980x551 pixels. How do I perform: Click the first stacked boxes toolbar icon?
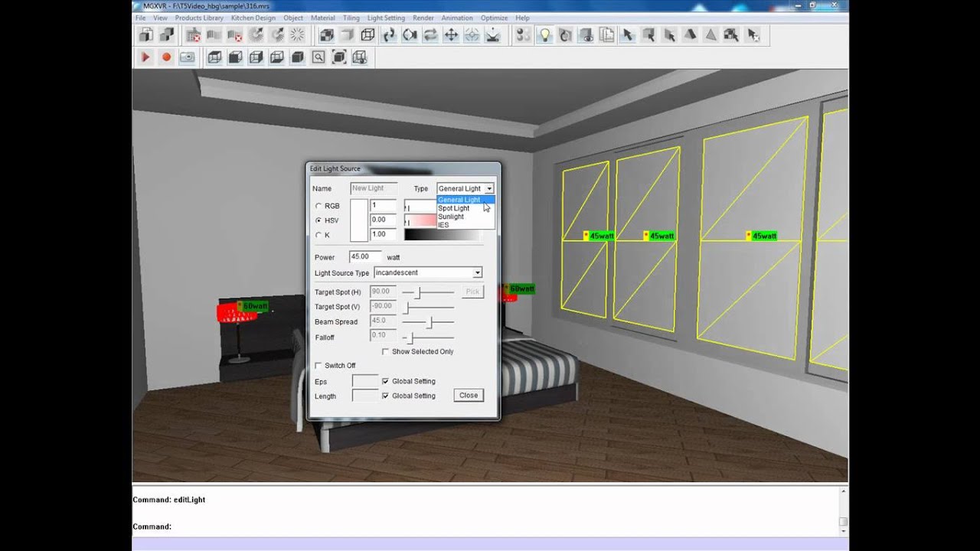[x=145, y=34]
